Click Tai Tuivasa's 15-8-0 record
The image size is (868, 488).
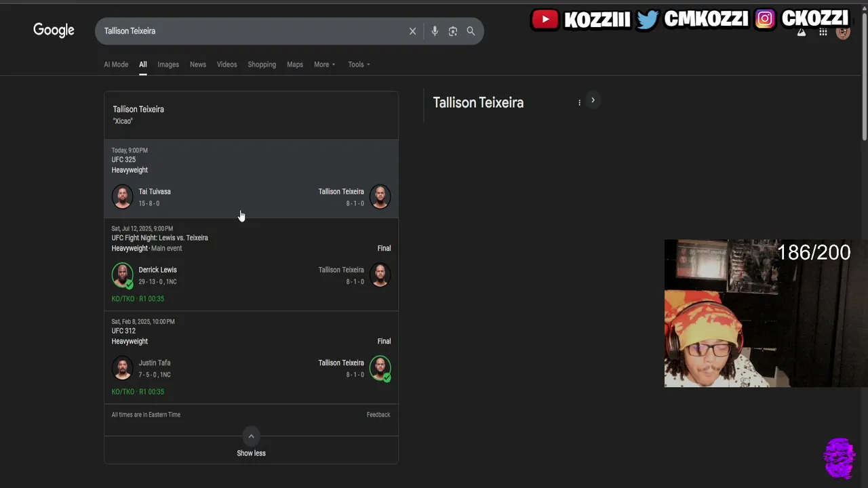[x=149, y=203]
